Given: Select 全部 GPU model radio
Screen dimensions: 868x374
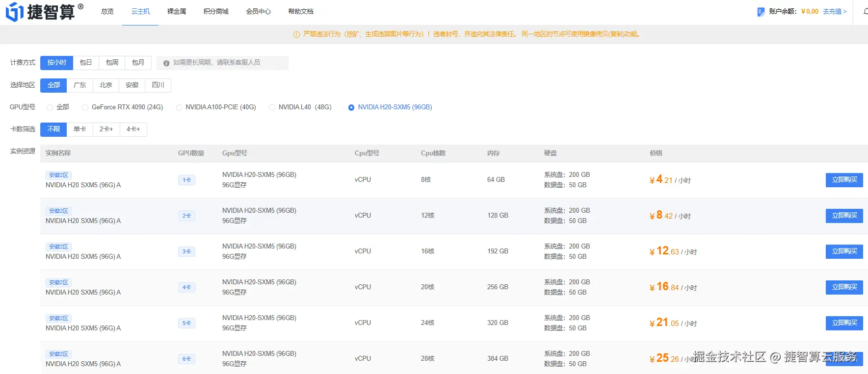Looking at the screenshot, I should click(50, 107).
